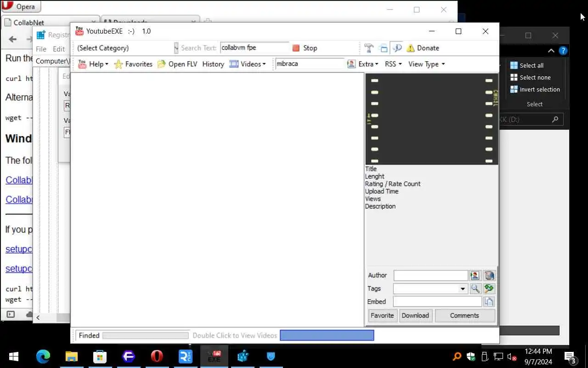Open the Edit menu in Registry Editor

59,49
